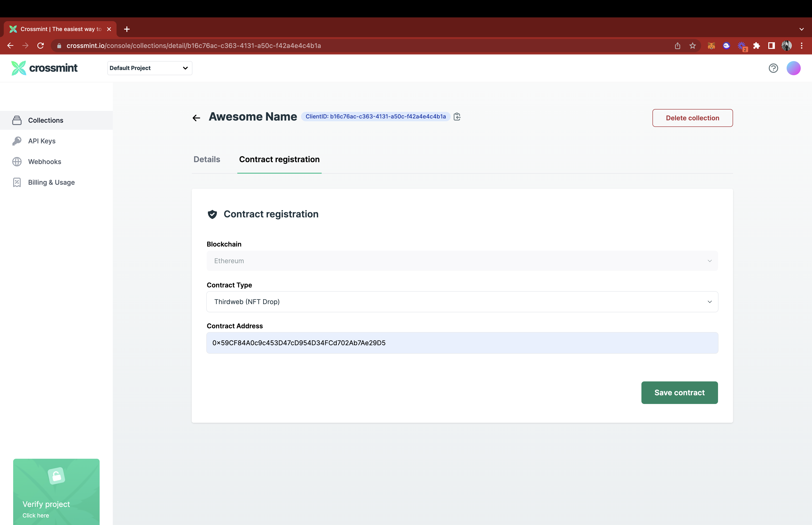Open the browser extensions puzzle icon
812x525 pixels.
pyautogui.click(x=757, y=46)
